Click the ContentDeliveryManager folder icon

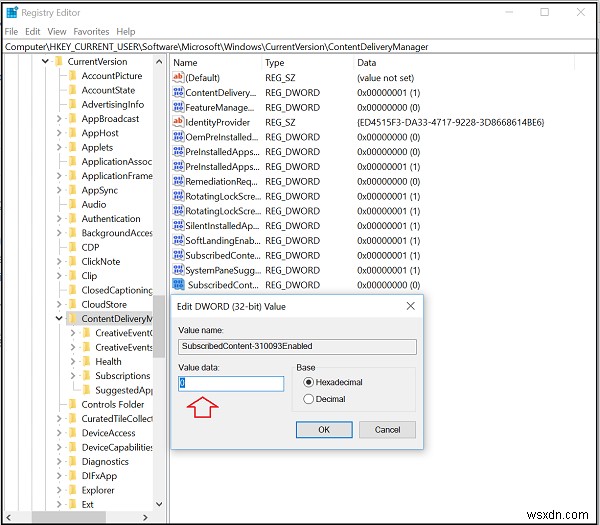(x=72, y=318)
